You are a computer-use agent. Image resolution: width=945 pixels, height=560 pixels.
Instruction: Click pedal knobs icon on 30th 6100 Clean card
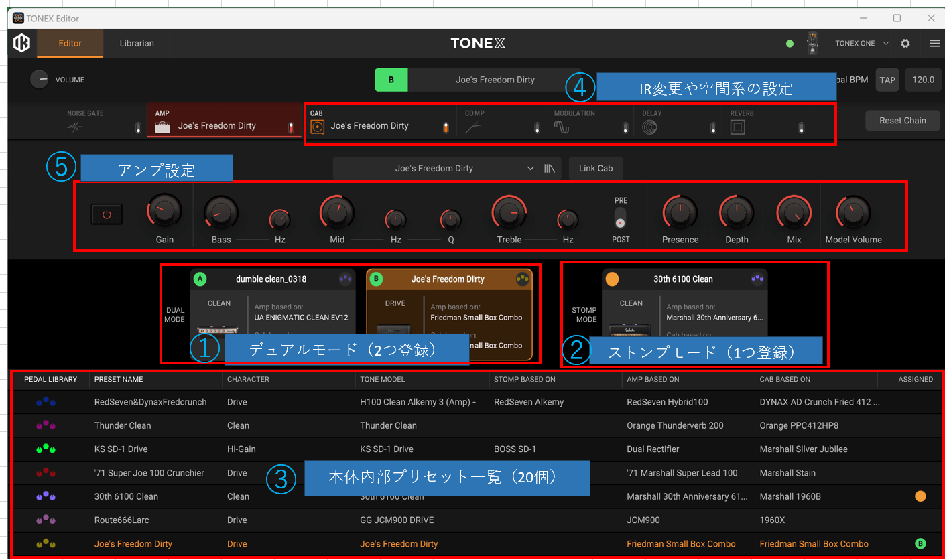[757, 279]
